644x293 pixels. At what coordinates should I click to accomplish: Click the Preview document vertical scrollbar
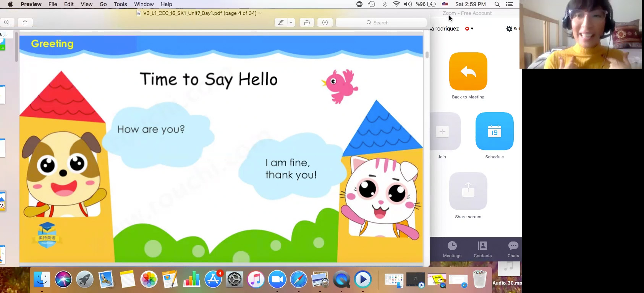(x=427, y=55)
